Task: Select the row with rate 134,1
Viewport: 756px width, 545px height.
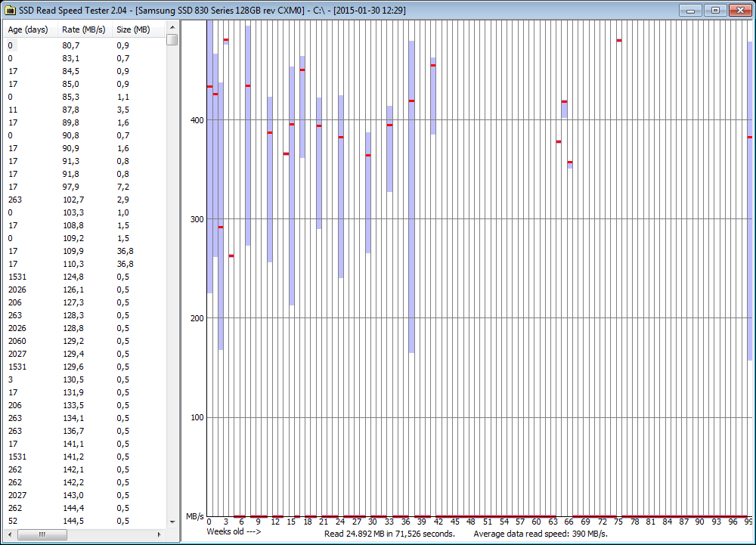Action: point(85,418)
